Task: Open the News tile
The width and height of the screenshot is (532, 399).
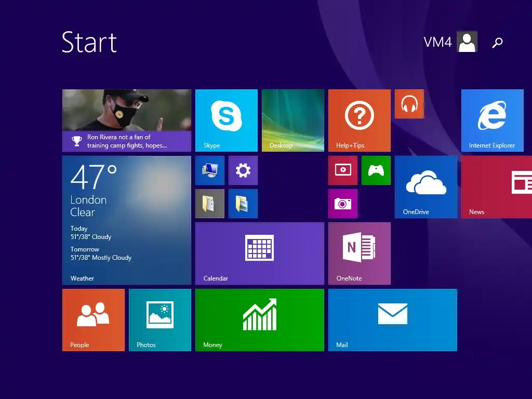Action: pos(497,187)
